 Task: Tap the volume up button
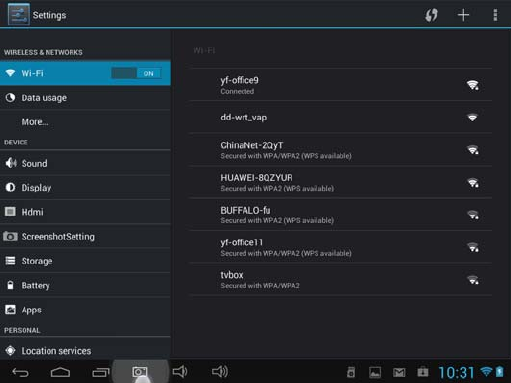pos(220,371)
